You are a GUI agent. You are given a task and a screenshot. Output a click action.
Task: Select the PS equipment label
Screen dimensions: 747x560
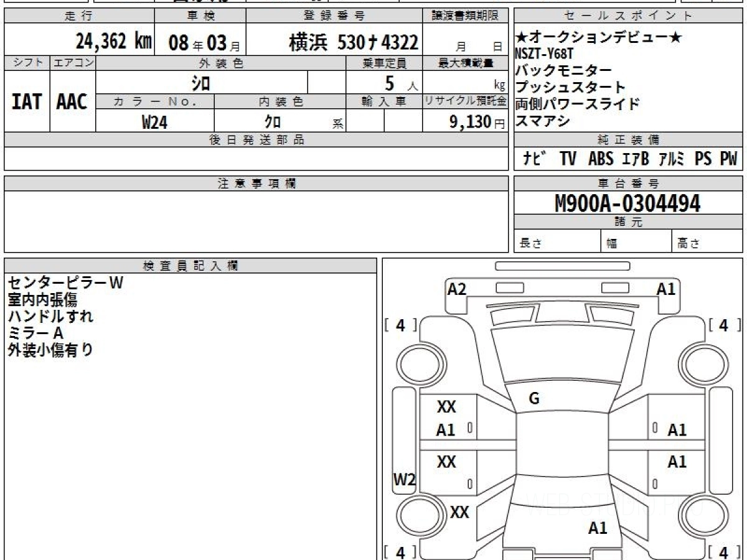[x=703, y=159]
